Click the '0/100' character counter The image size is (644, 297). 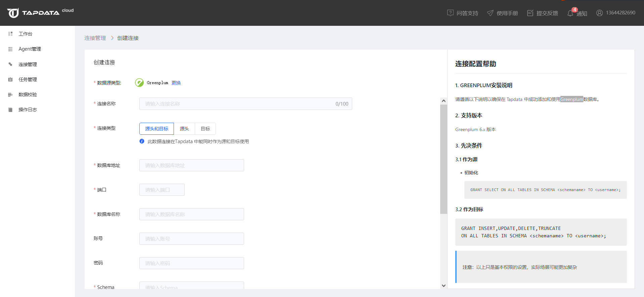[342, 104]
